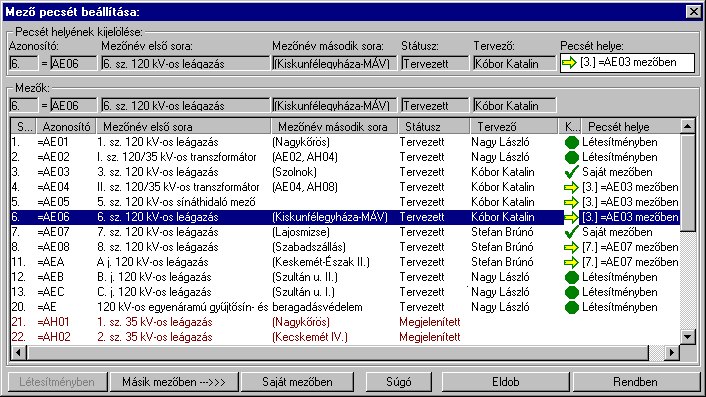Select row 3. =AE03 (Szolnok)
Screen dimensions: 706x397
click(345, 172)
